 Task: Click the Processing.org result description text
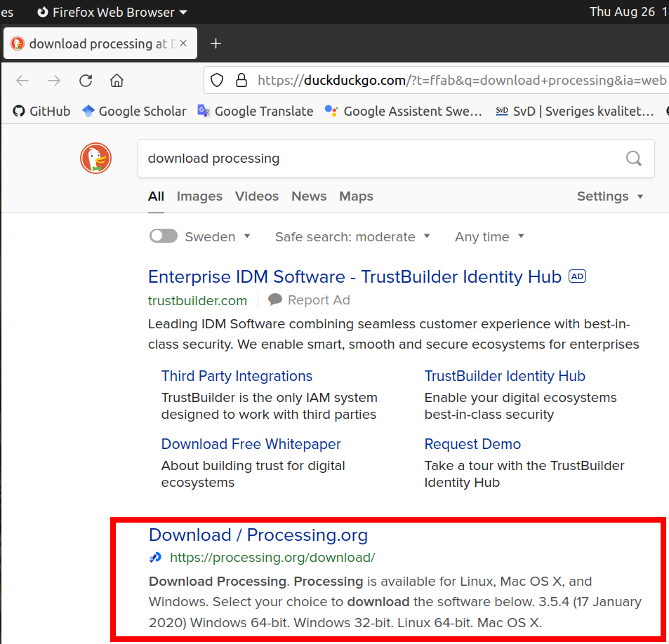[395, 602]
